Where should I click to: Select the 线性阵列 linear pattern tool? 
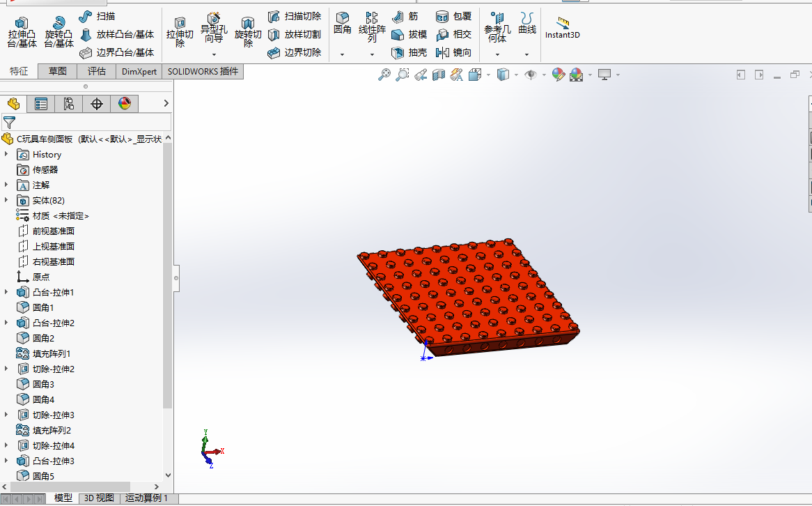372,27
